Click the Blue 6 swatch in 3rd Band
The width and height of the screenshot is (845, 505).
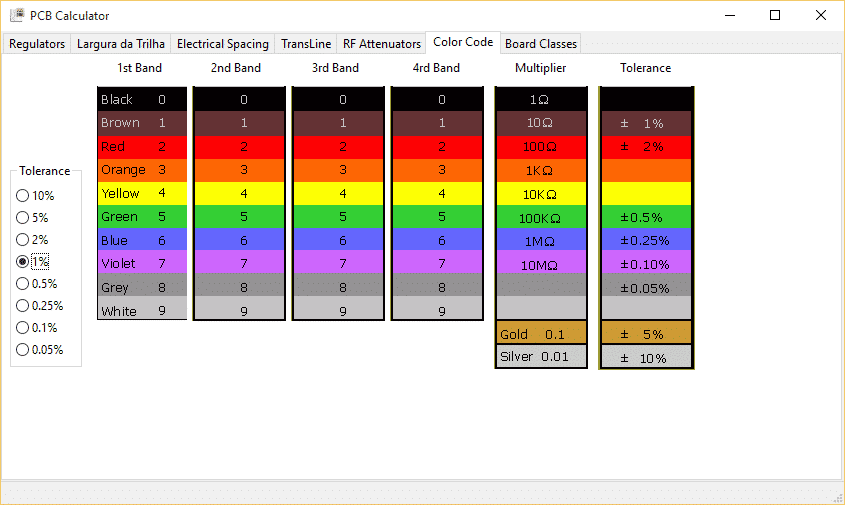342,241
